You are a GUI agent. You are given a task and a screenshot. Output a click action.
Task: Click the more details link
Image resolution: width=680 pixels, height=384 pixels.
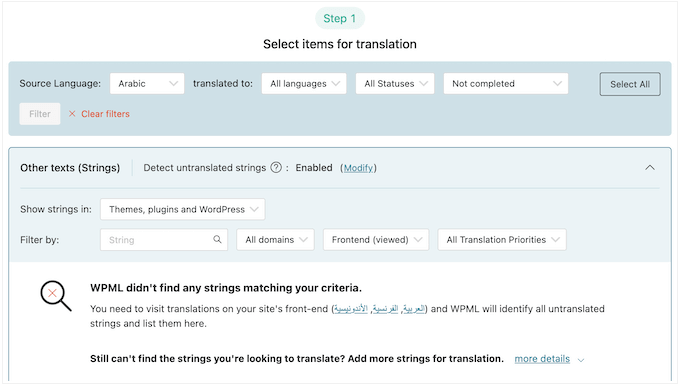(x=542, y=359)
